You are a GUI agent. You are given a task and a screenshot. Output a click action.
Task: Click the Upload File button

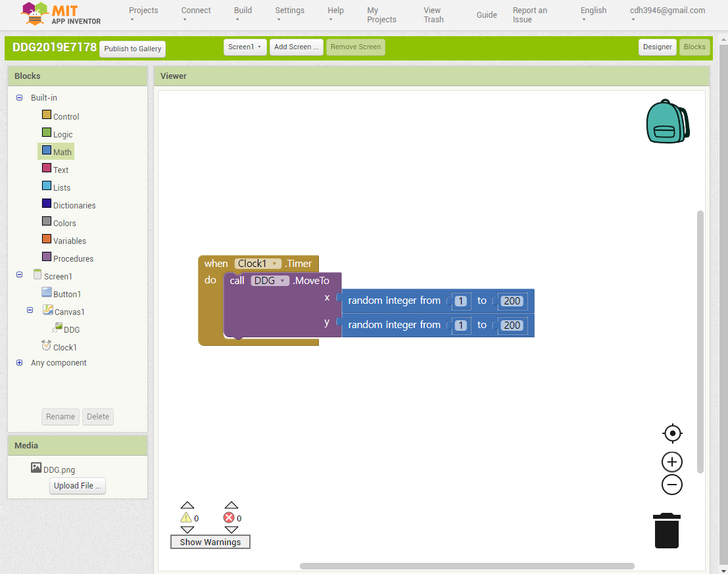pos(78,485)
